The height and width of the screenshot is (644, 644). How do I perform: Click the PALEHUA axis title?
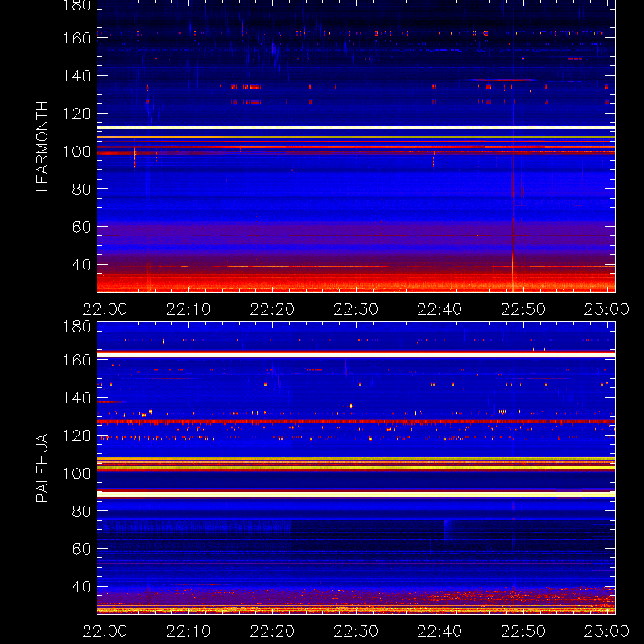click(x=42, y=468)
